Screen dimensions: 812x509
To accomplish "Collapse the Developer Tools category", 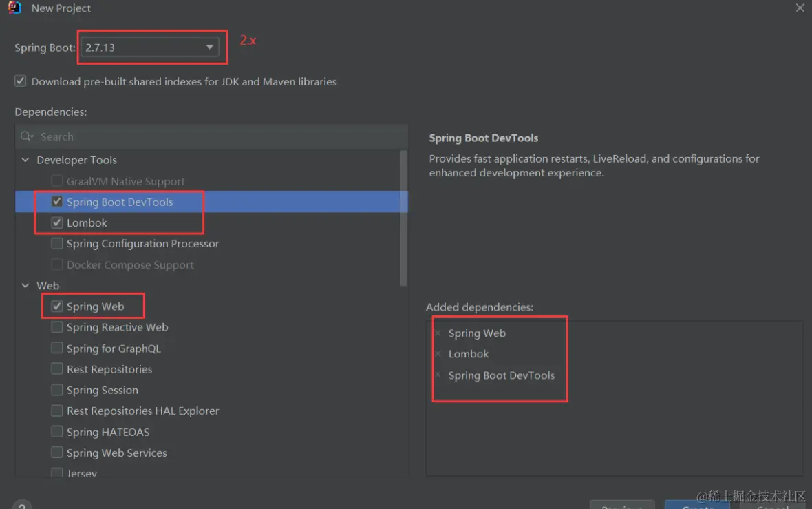I will 25,160.
